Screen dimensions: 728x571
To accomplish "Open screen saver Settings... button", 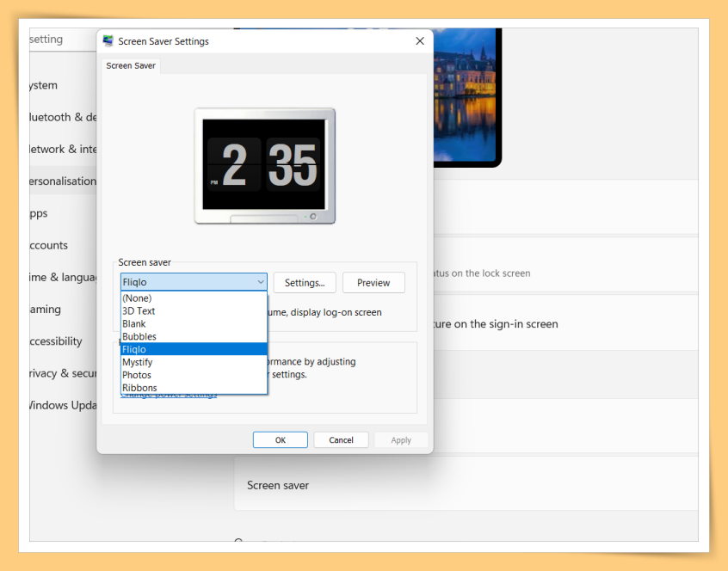I will (305, 282).
